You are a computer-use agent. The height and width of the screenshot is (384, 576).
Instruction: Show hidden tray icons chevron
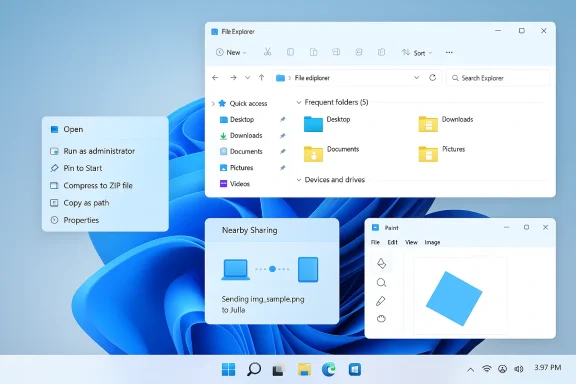pyautogui.click(x=470, y=370)
